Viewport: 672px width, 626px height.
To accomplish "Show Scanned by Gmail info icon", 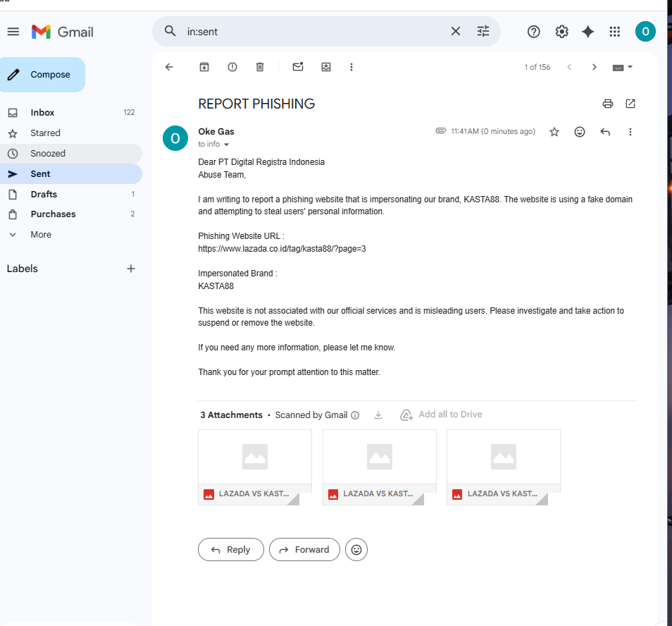I will pos(355,415).
